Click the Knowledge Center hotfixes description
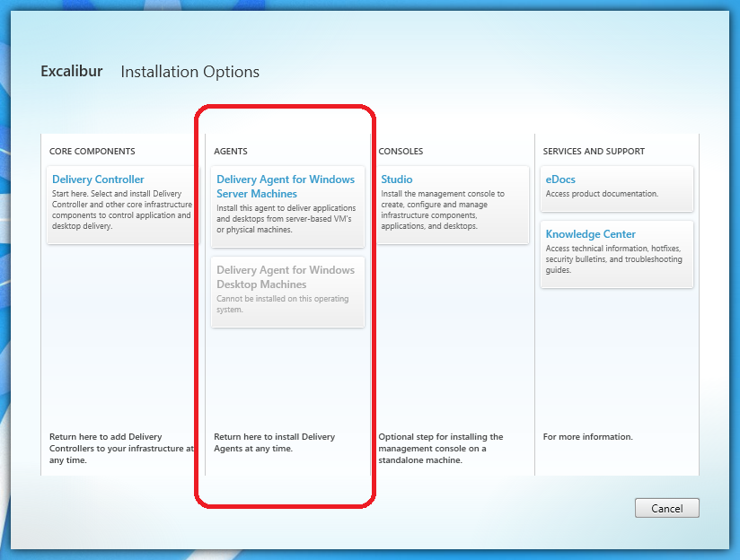 click(613, 259)
